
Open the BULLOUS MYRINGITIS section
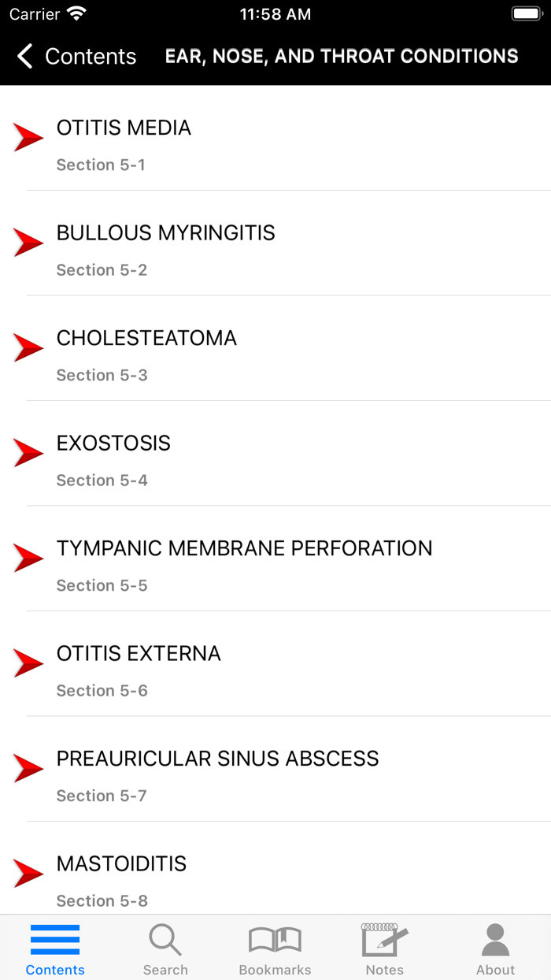(x=165, y=233)
